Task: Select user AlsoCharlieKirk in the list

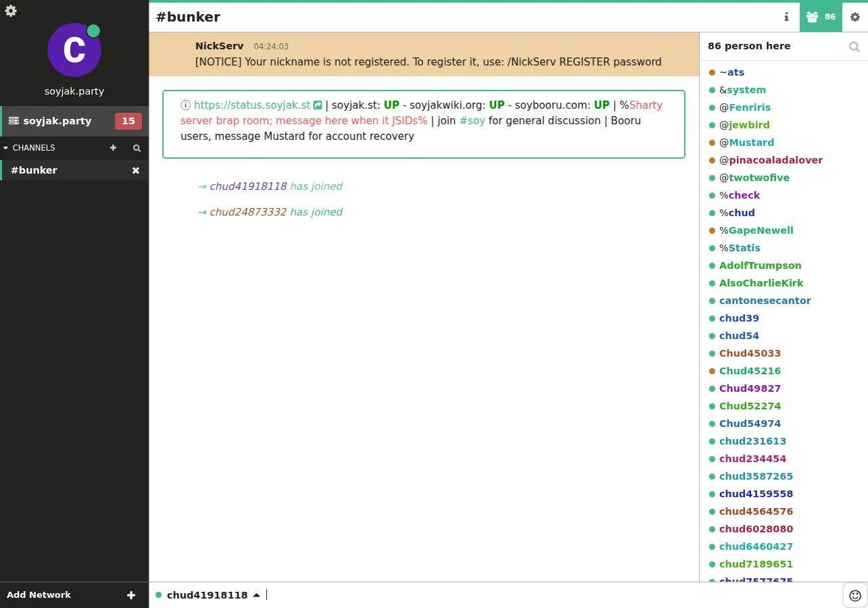Action: pyautogui.click(x=761, y=283)
